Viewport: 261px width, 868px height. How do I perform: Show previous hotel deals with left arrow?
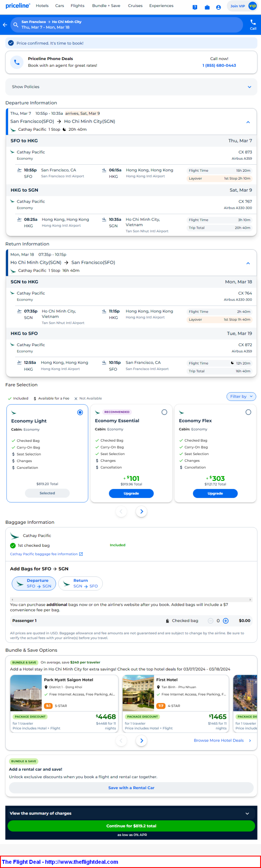pos(121,740)
